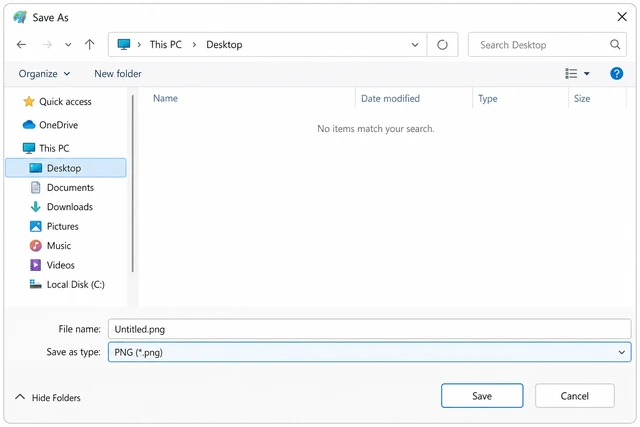This screenshot has height=427, width=640.
Task: Select Desktop in the address path
Action: pyautogui.click(x=224, y=44)
